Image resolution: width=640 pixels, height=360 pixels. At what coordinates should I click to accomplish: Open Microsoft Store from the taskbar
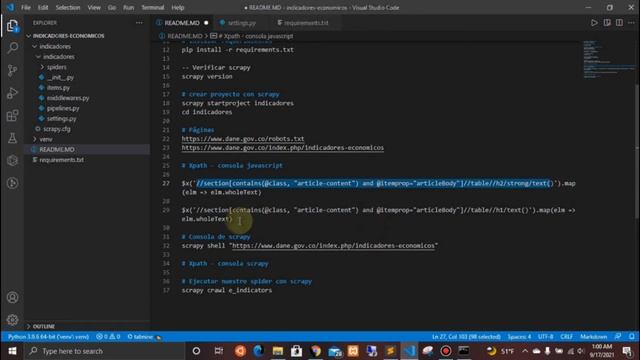click(x=297, y=351)
